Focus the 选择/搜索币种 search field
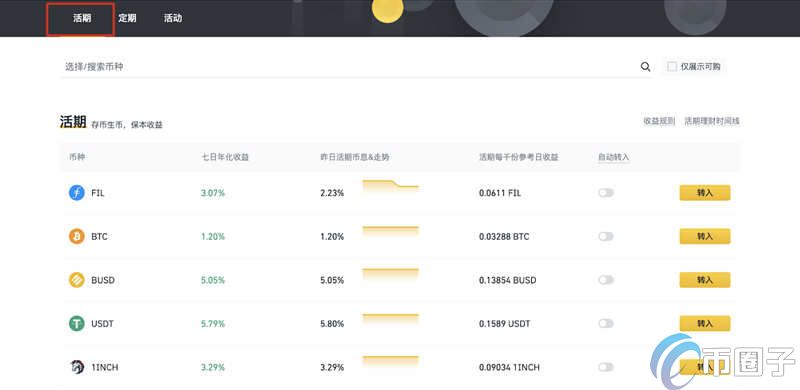This screenshot has width=800, height=390. coord(347,67)
